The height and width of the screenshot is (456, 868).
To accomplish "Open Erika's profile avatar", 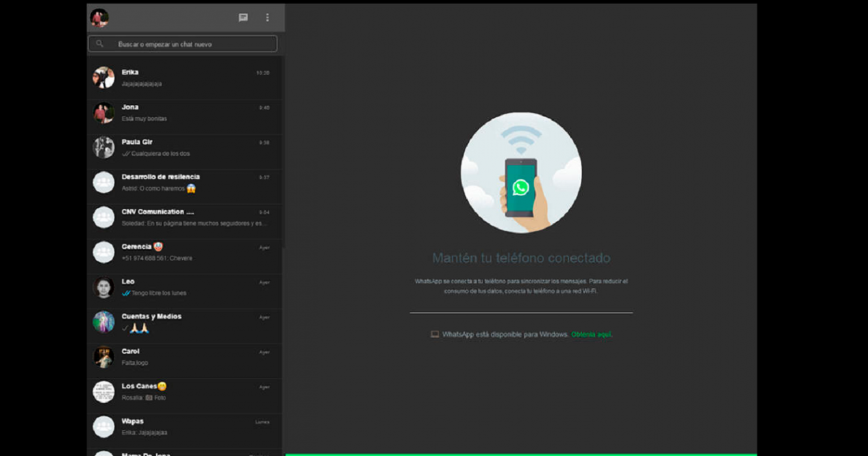I will [104, 78].
